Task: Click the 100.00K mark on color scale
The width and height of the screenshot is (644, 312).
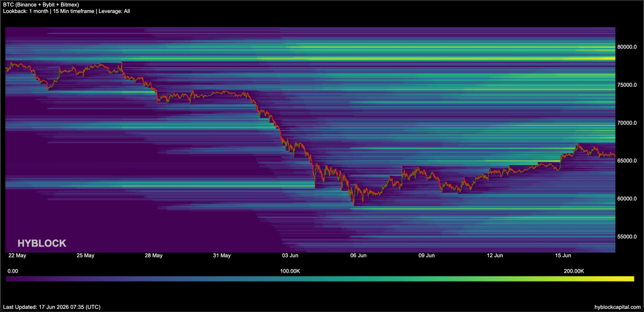Action: pos(290,271)
